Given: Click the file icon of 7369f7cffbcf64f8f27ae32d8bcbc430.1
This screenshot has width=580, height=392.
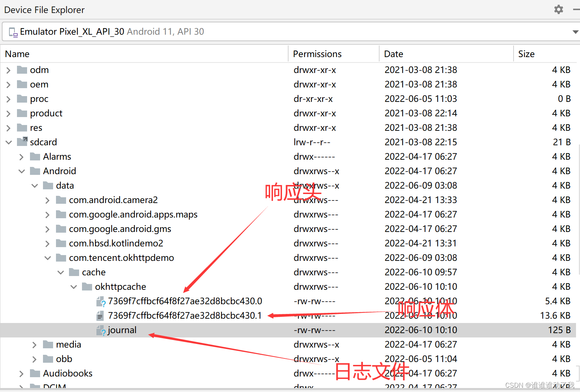Looking at the screenshot, I should [100, 315].
